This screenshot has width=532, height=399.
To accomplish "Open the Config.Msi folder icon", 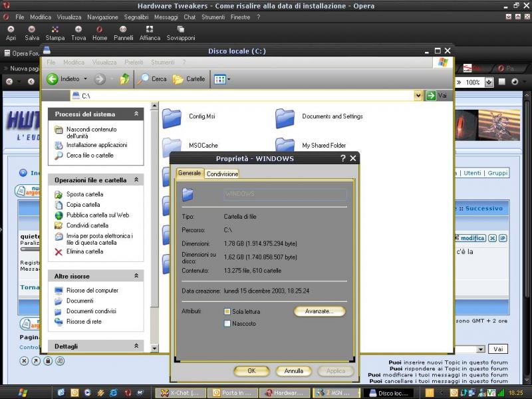I will click(x=172, y=118).
